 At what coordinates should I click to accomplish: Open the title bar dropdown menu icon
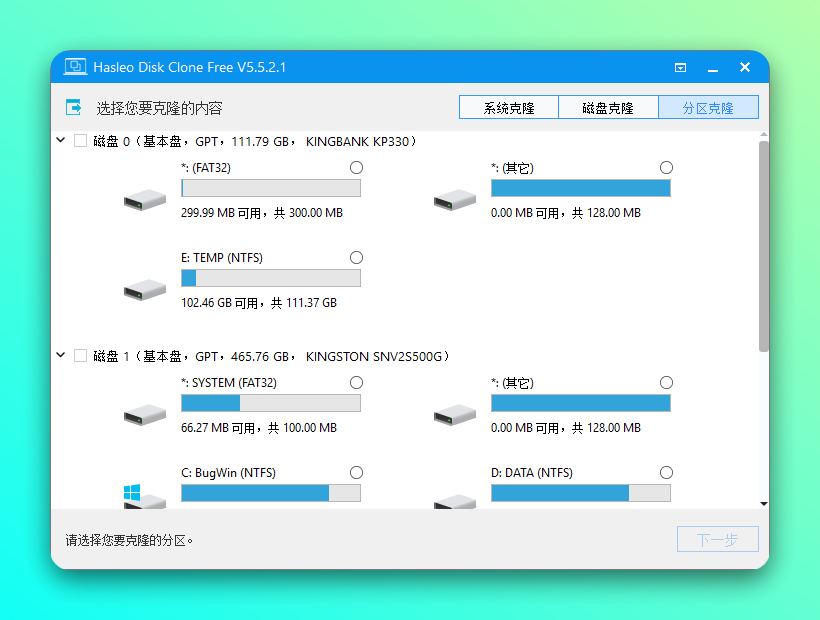[680, 67]
